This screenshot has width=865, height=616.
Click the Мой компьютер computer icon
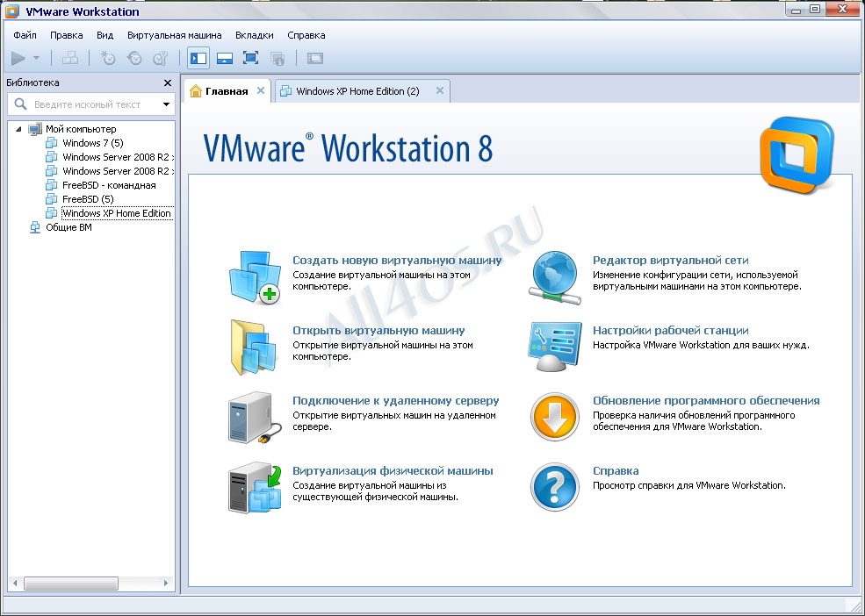[35, 129]
